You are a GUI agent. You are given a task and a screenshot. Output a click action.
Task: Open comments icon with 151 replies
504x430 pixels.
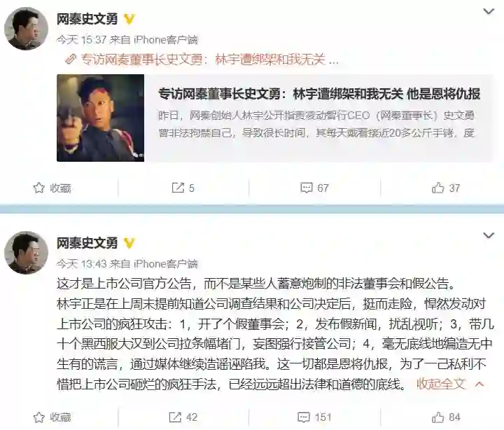pos(304,417)
